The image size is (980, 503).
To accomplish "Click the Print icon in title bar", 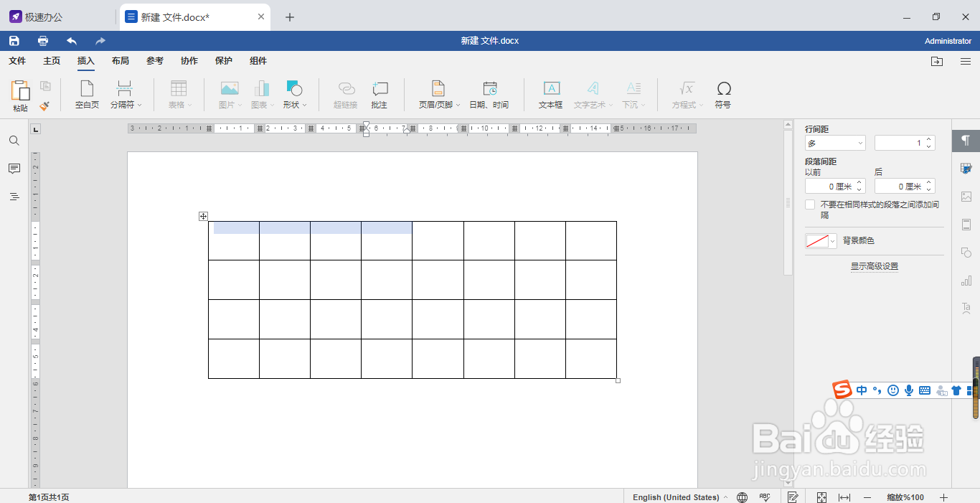I will (x=43, y=41).
